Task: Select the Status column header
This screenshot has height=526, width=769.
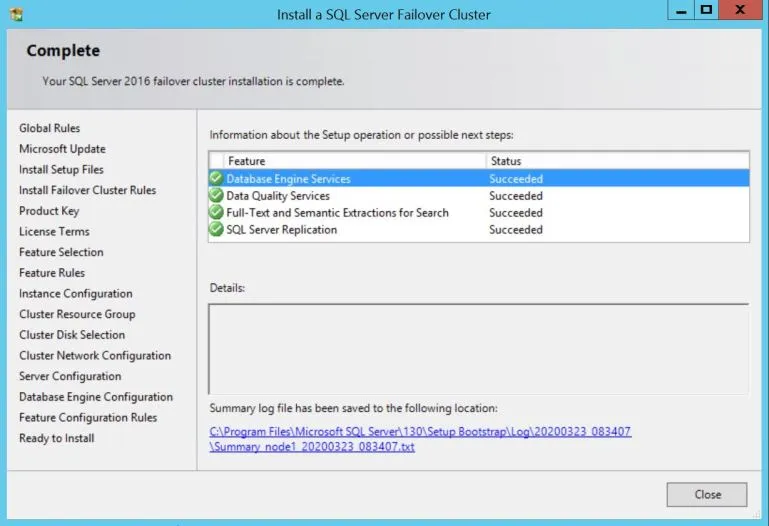Action: coord(617,161)
